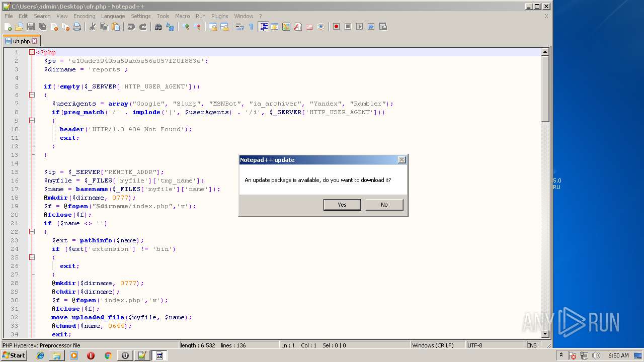644x362 pixels.
Task: Click the vertical scrollbar thumb
Action: tap(545, 88)
